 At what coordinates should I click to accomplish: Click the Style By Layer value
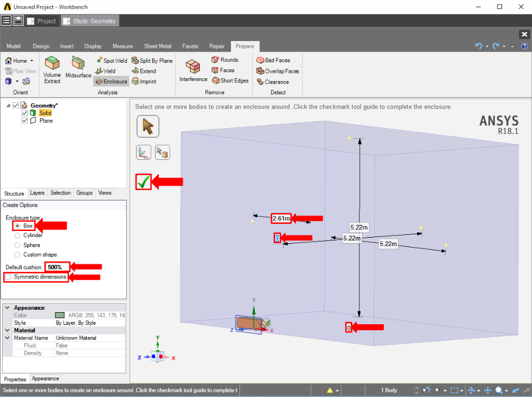(76, 323)
